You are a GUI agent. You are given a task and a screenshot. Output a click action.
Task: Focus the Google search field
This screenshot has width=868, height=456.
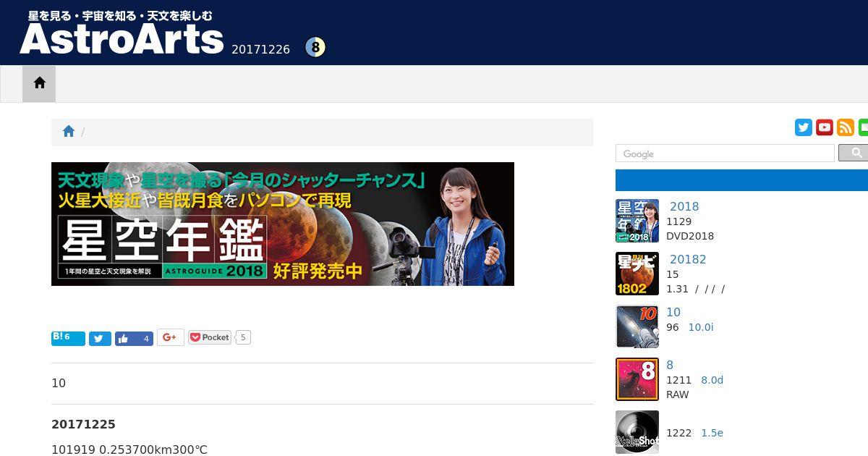pos(725,153)
